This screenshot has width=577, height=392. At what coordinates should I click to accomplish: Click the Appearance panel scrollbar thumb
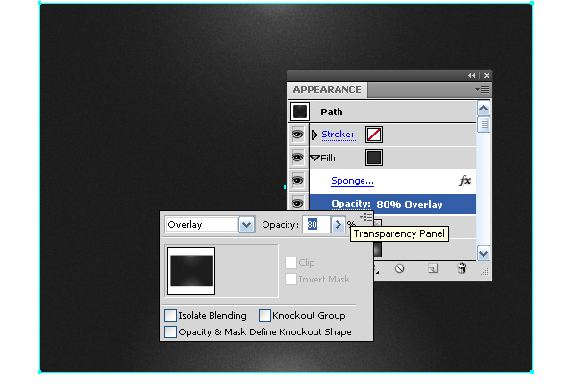point(484,124)
